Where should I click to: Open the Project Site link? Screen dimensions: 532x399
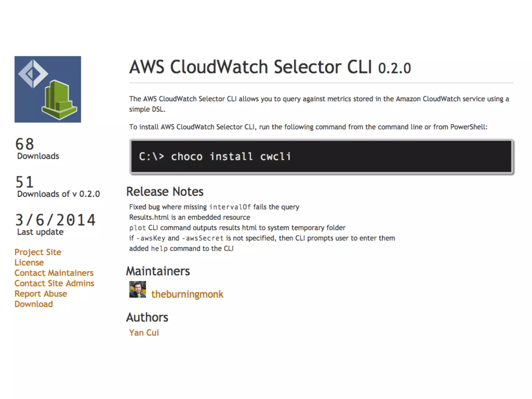38,252
